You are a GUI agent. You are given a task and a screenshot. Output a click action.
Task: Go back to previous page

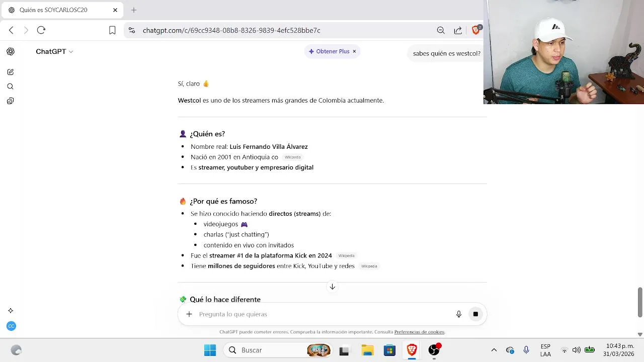tap(11, 30)
